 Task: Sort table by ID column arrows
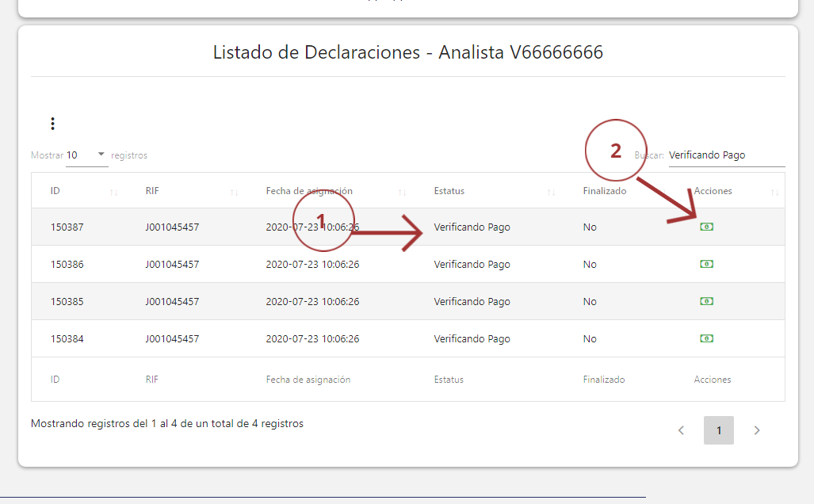tap(113, 192)
